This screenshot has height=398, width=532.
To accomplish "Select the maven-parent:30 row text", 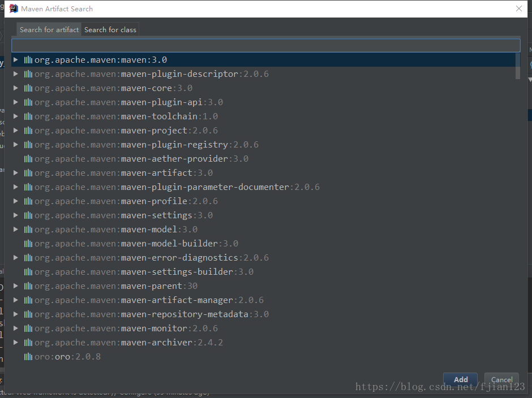I will [116, 286].
